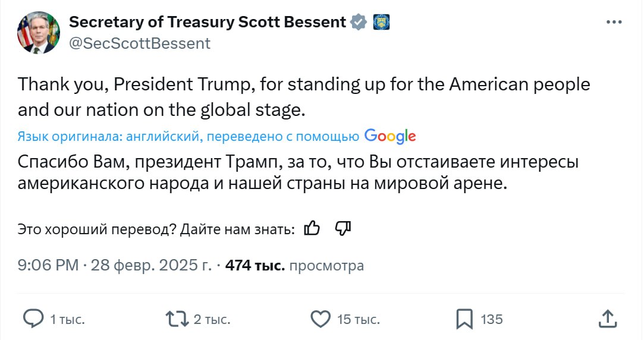
Task: Open Scott Bessent's profile picture
Action: (38, 33)
